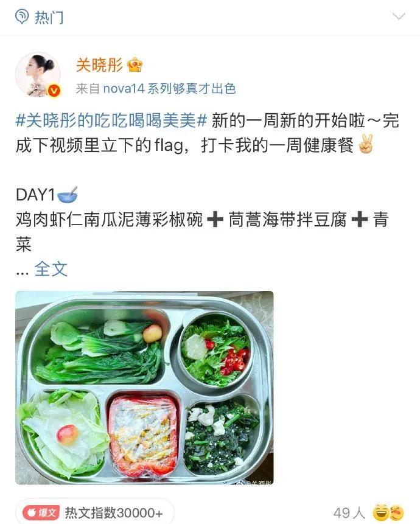Tap the 49人 reaction count
Viewport: 420px width, 524px height.
coord(349,512)
